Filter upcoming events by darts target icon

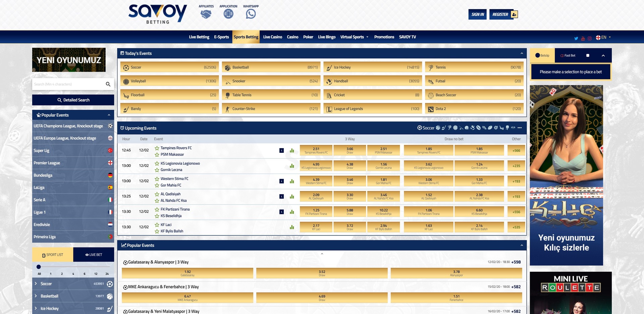tap(496, 128)
